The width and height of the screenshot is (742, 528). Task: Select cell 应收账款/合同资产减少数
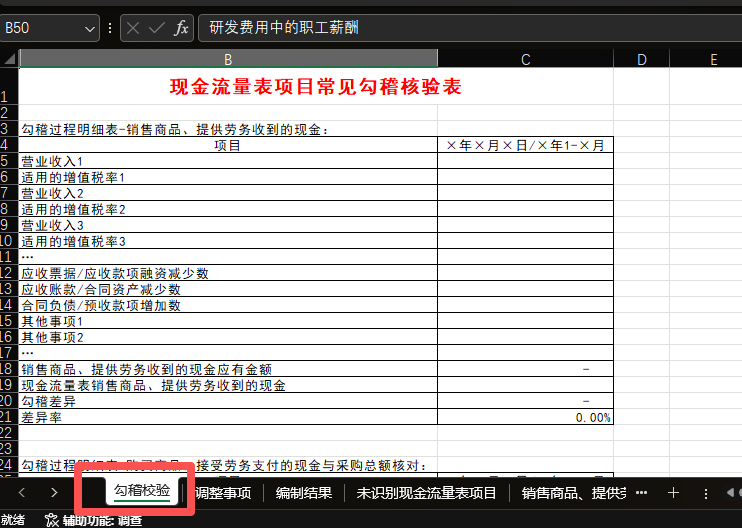[x=228, y=289]
